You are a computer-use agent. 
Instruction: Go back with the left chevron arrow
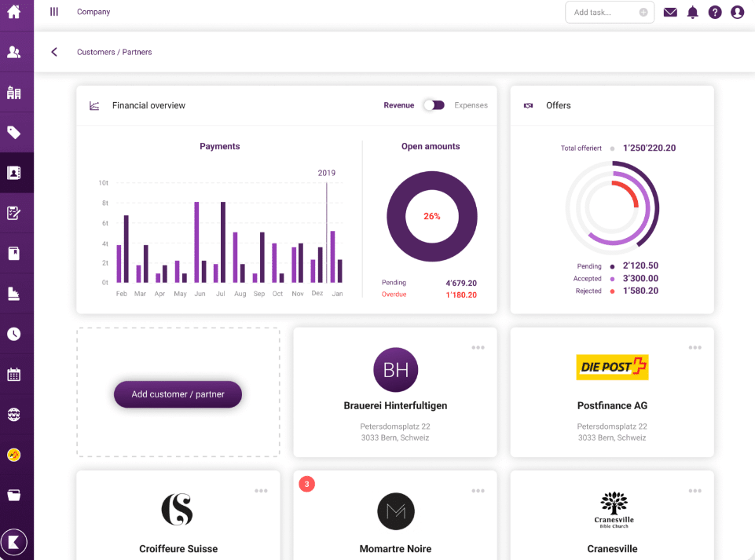pos(54,52)
